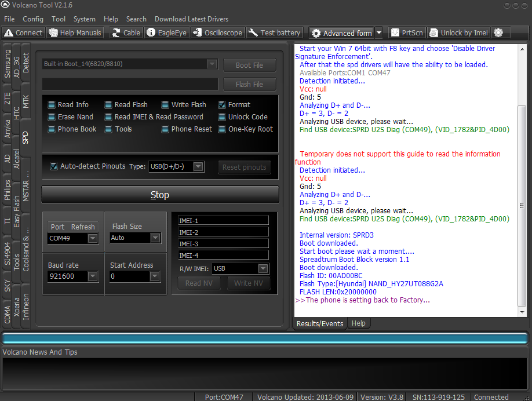Open the R/W IMEI USB dropdown
The image size is (532, 401).
(x=263, y=268)
